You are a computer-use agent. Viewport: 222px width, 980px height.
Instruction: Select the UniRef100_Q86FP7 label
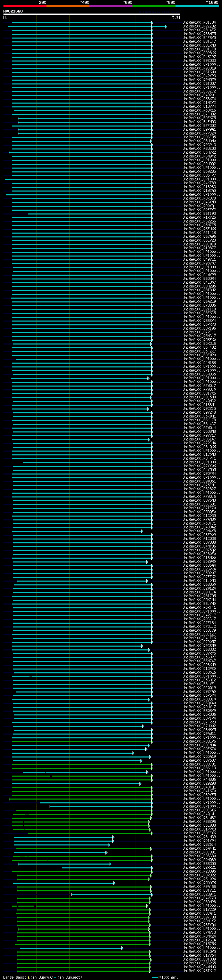coord(199,175)
